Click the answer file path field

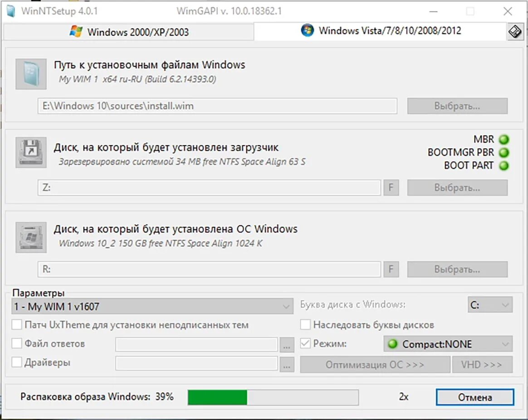197,345
